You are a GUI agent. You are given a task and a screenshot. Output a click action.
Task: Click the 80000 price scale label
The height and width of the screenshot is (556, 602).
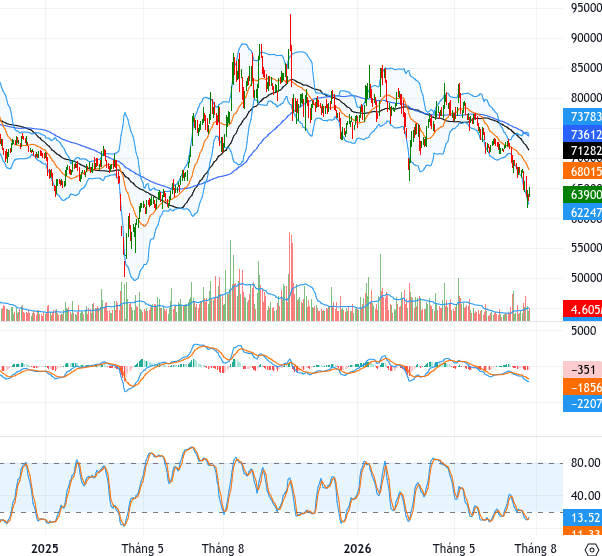coord(586,98)
